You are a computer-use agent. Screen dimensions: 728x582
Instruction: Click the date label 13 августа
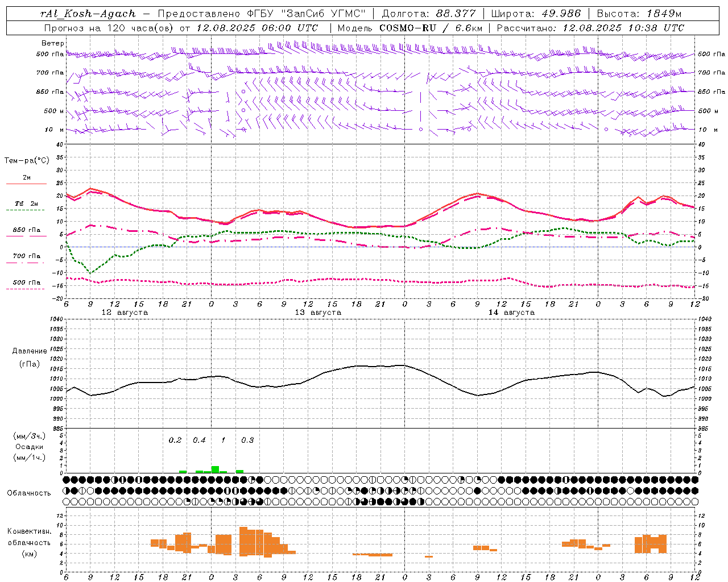pos(318,313)
